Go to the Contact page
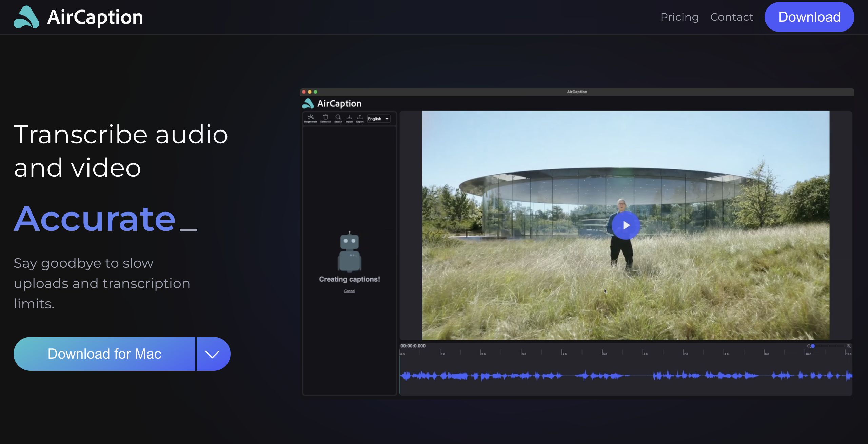 732,17
